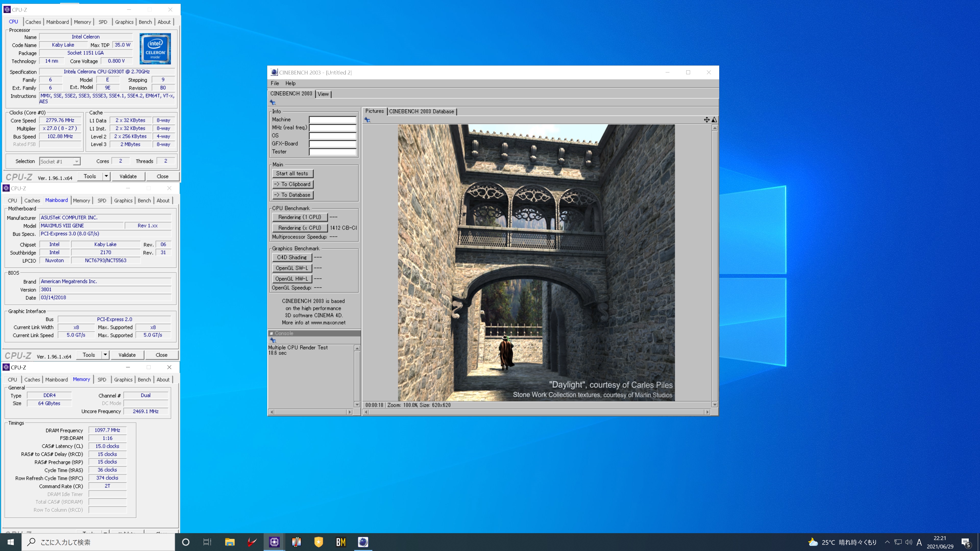Open About tab in Memory CPU-Z window
Image resolution: width=980 pixels, height=551 pixels.
coord(163,380)
